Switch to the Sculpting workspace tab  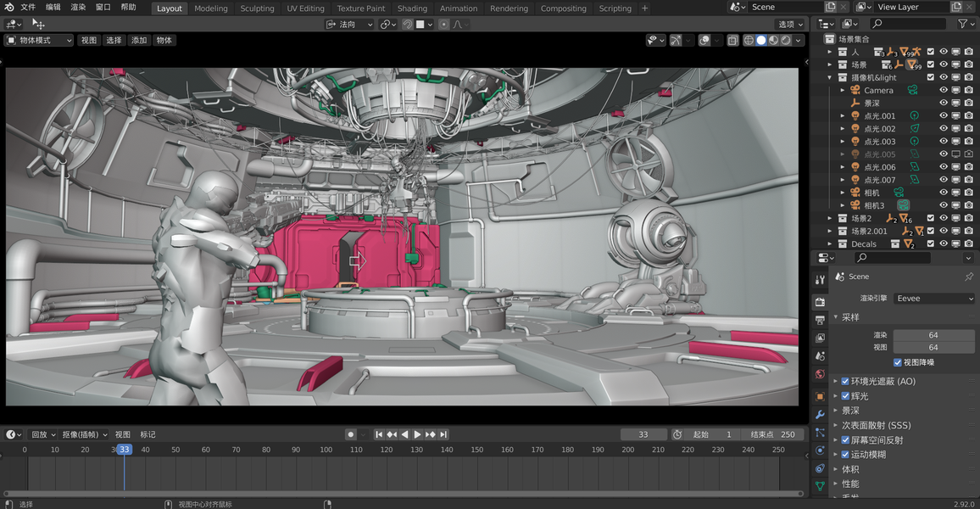pos(257,8)
